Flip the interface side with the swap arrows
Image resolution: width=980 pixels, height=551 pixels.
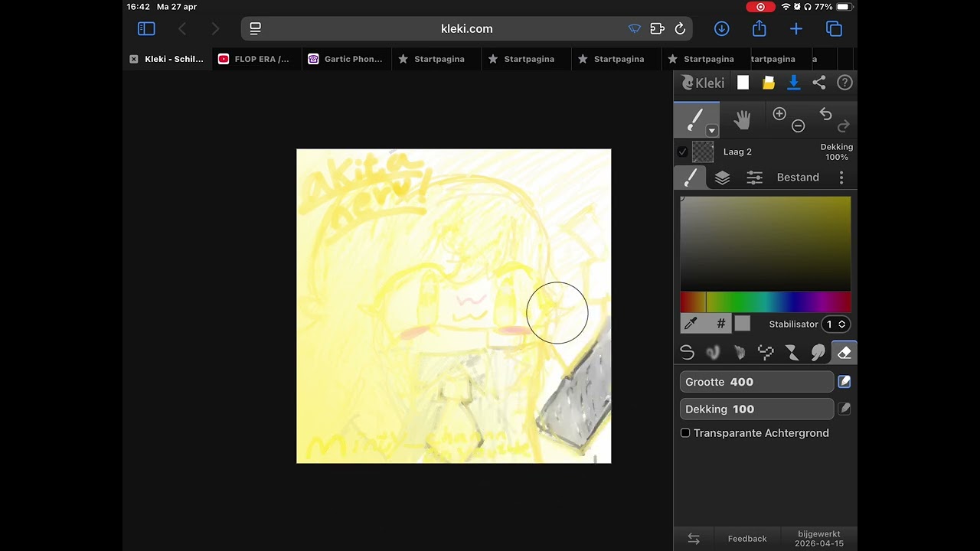694,539
